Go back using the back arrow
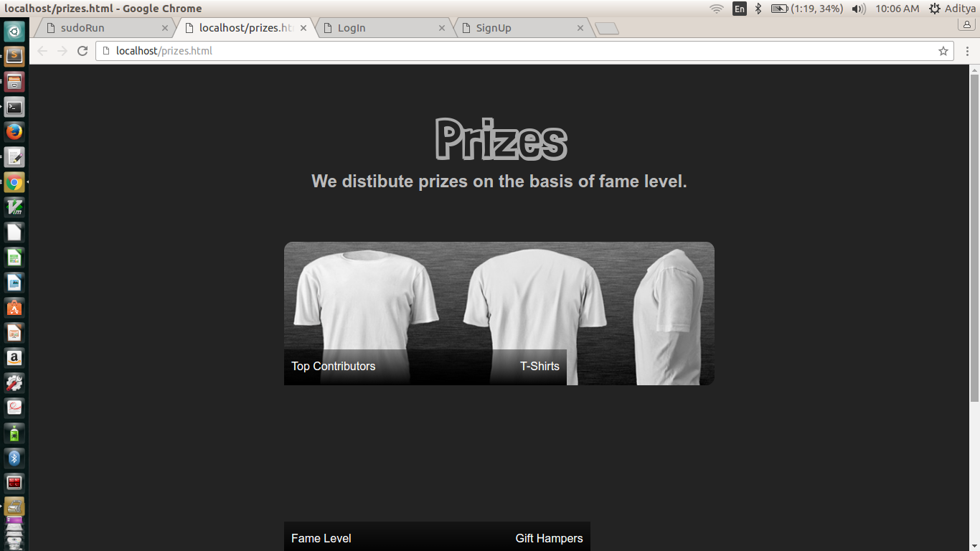The image size is (980, 551). (42, 51)
